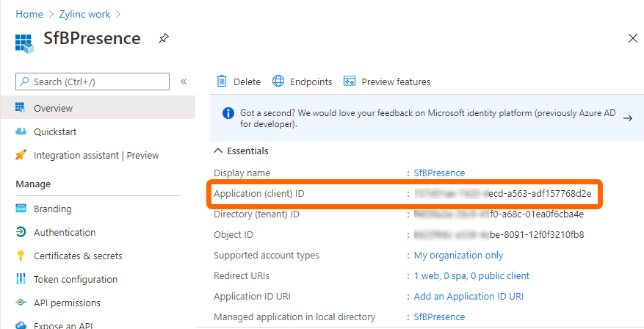Screen dimensions: 644x329
Task: Click the feedback banner arrow
Action: click(x=628, y=118)
